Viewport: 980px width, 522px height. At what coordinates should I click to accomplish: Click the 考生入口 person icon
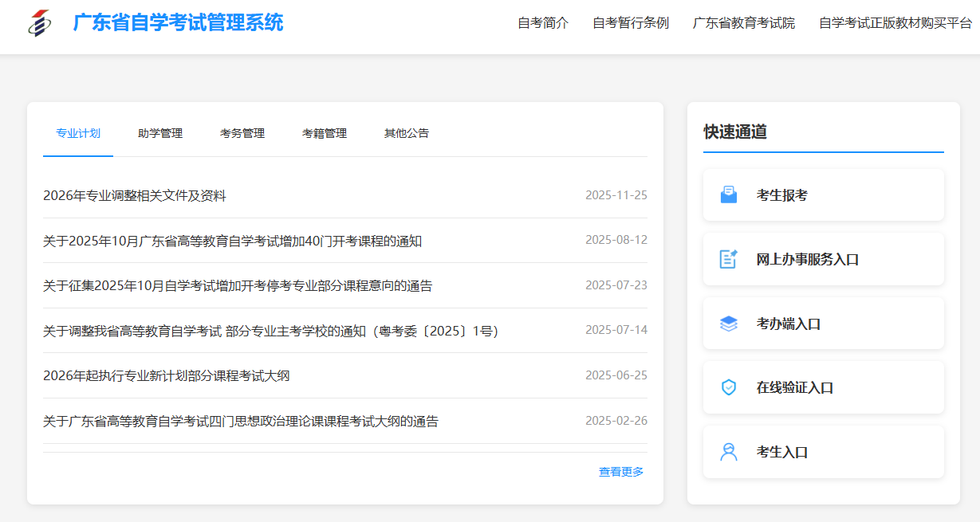pos(728,452)
